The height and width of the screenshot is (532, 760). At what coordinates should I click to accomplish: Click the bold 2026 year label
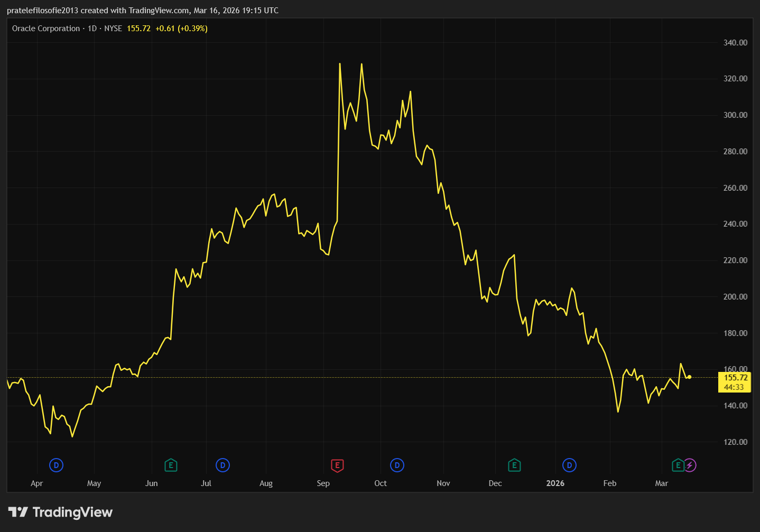555,483
